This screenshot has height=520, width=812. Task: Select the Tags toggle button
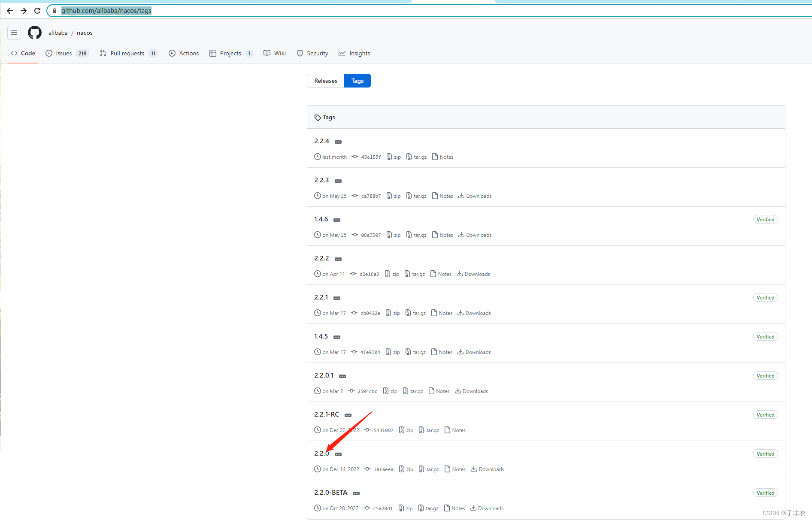[x=358, y=81]
